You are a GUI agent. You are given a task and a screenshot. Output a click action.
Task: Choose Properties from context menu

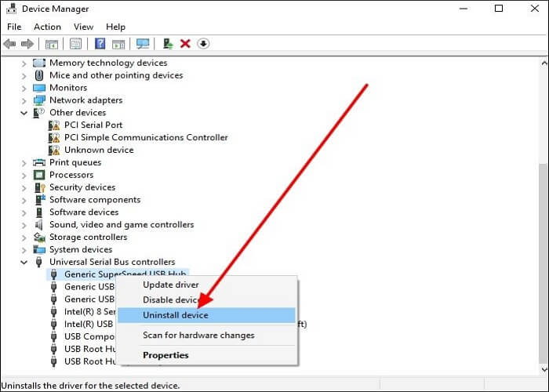tap(206, 355)
